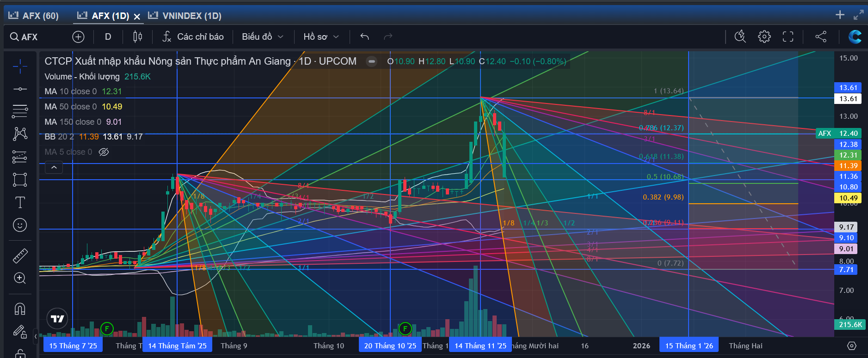This screenshot has height=358, width=868.
Task: Select the geometric shapes tool
Action: point(20,180)
